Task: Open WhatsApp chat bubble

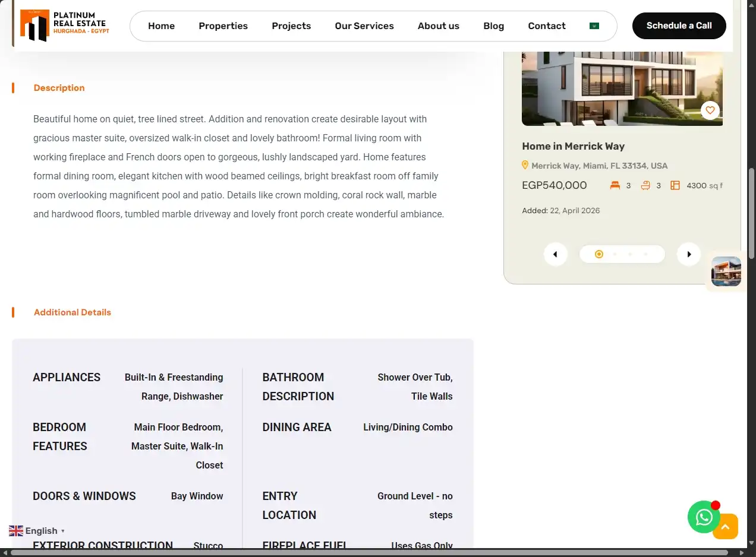Action: [x=704, y=517]
